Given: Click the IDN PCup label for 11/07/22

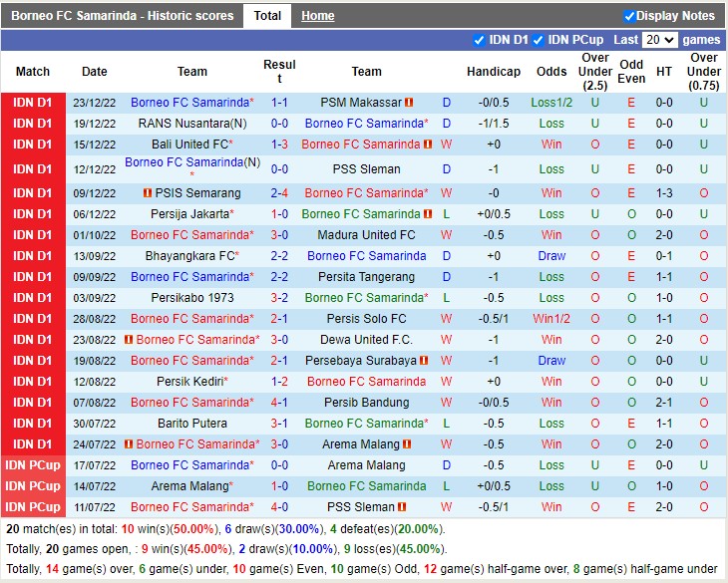Looking at the screenshot, I should (33, 506).
